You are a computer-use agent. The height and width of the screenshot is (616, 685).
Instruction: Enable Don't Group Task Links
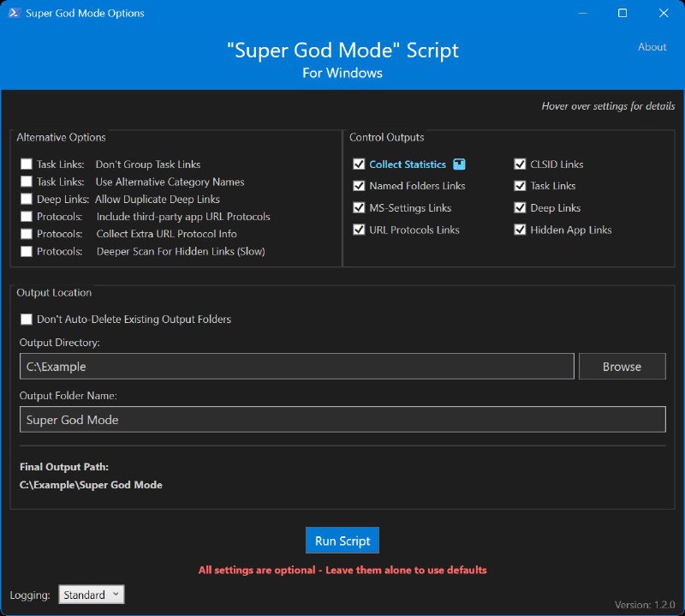tap(26, 164)
